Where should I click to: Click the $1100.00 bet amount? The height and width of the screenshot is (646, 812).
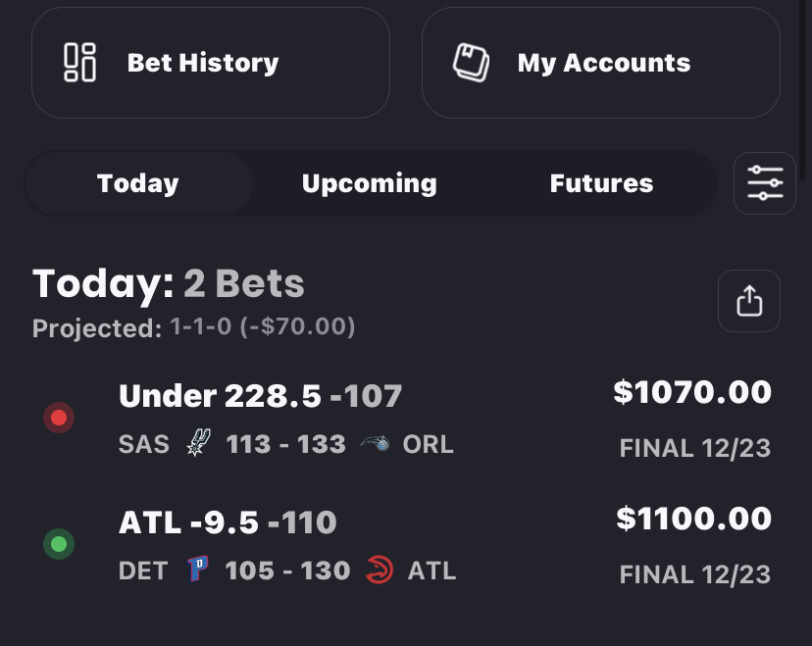693,518
